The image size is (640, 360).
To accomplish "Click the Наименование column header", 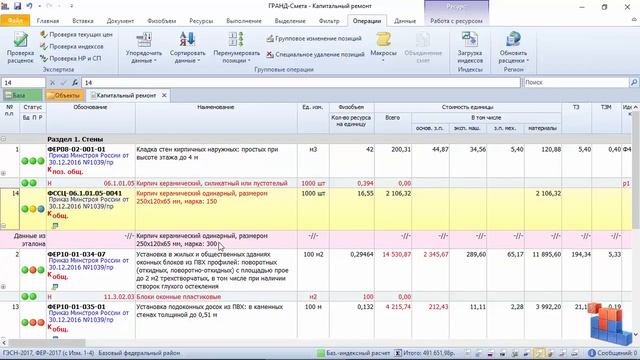I will pyautogui.click(x=216, y=107).
